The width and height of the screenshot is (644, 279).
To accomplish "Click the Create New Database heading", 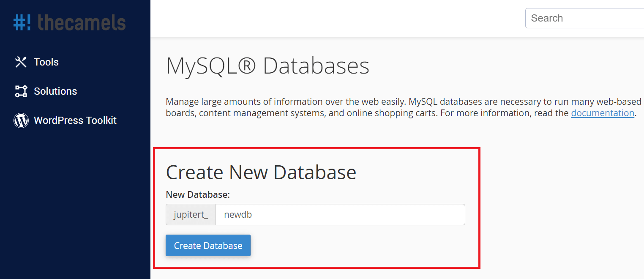I will 261,172.
